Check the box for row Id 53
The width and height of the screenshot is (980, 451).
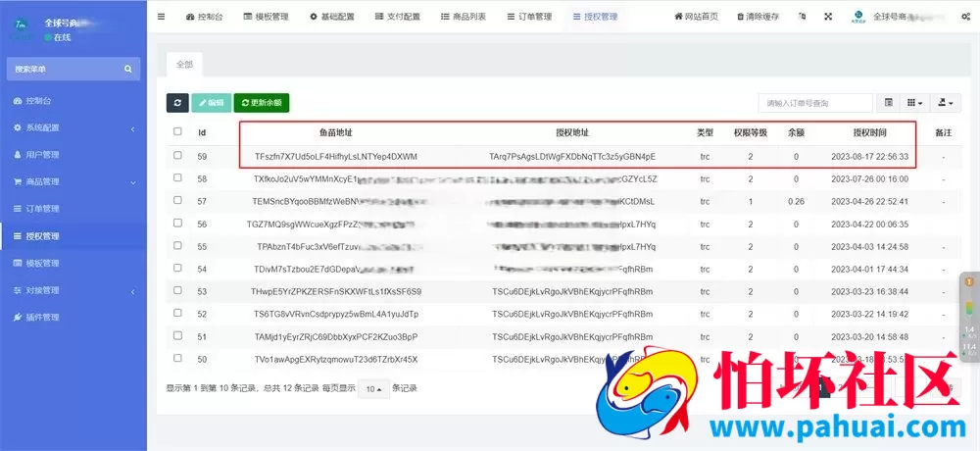[x=177, y=291]
